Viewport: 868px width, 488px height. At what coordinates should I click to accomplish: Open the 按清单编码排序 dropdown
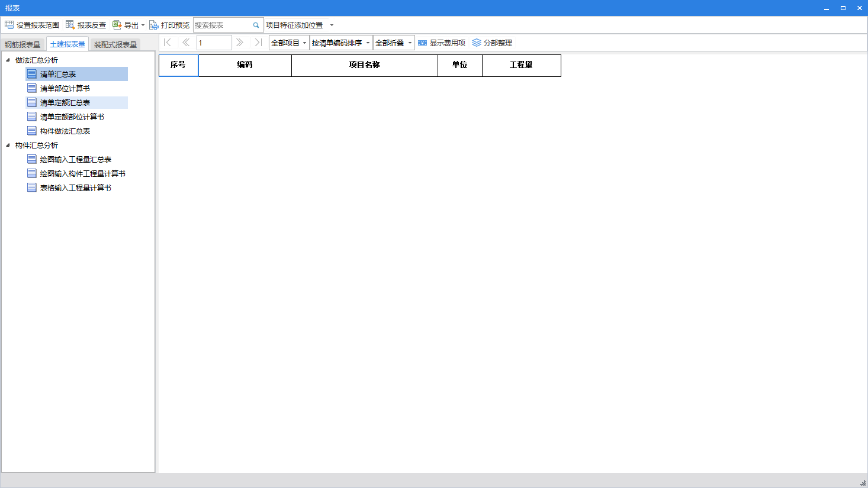(341, 43)
